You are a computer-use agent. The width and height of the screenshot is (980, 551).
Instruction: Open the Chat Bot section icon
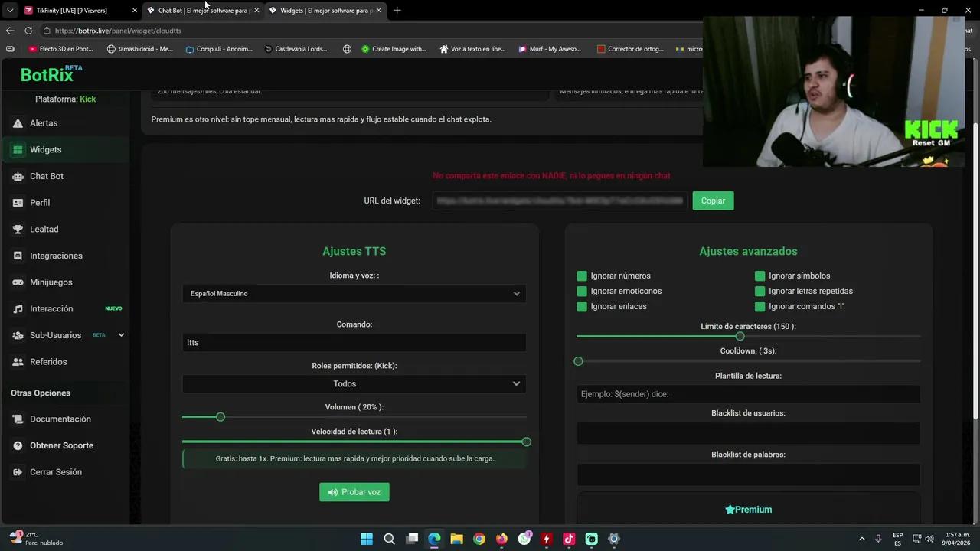tap(18, 176)
